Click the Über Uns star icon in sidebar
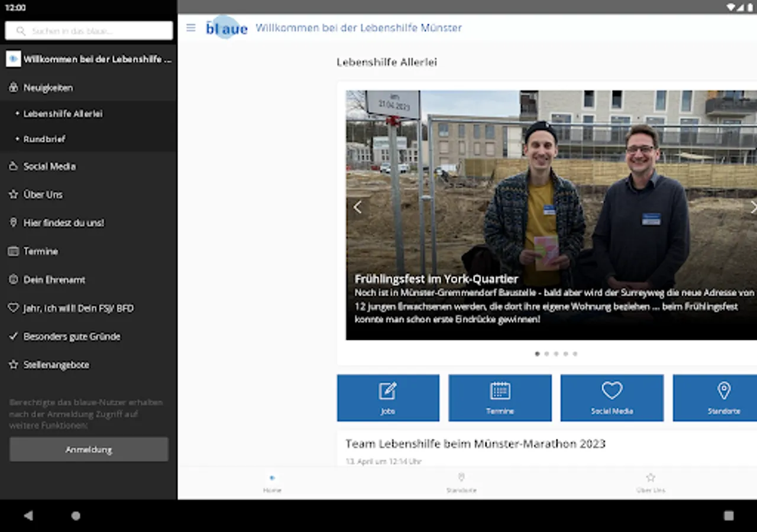This screenshot has width=757, height=532. pyautogui.click(x=14, y=194)
